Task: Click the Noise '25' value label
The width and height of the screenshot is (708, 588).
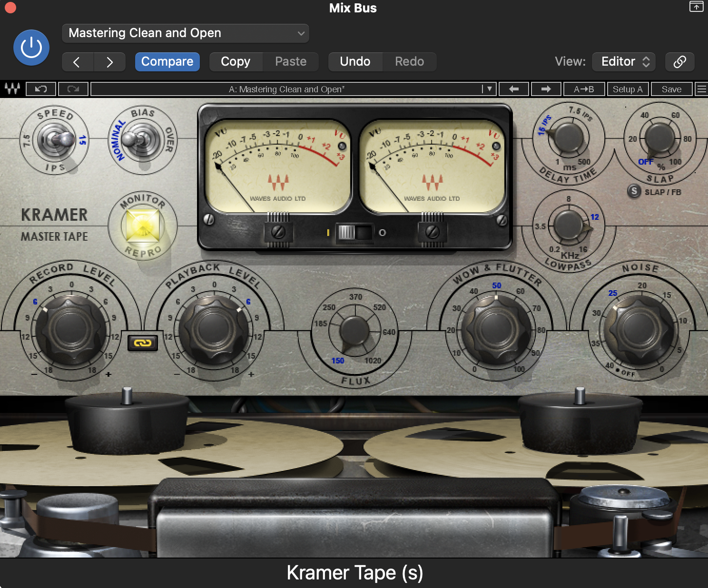Action: (x=613, y=293)
